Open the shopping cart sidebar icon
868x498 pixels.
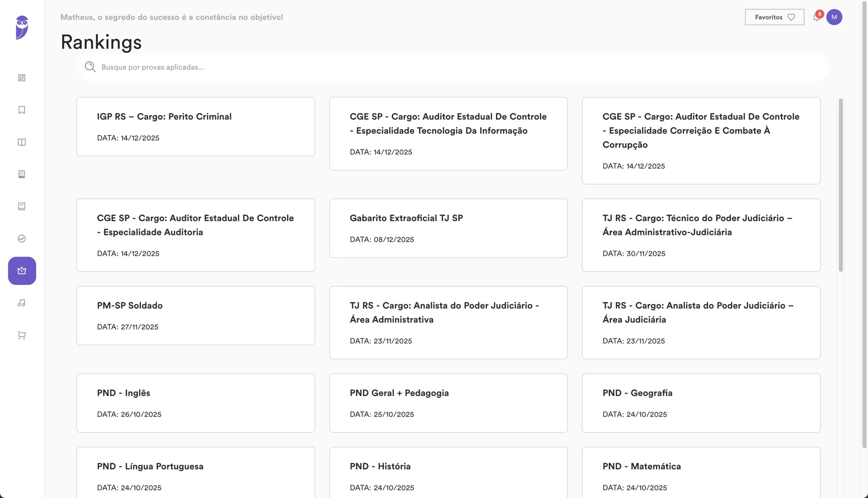point(22,335)
